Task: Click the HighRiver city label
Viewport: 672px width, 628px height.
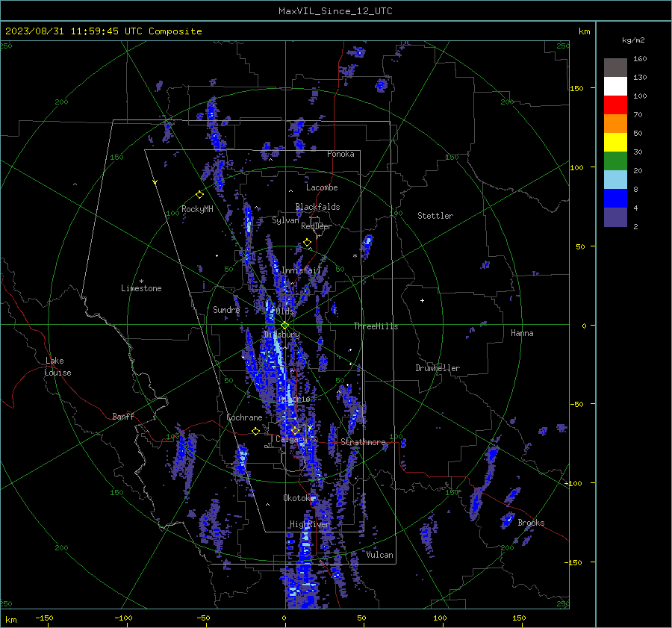Action: pyautogui.click(x=309, y=524)
